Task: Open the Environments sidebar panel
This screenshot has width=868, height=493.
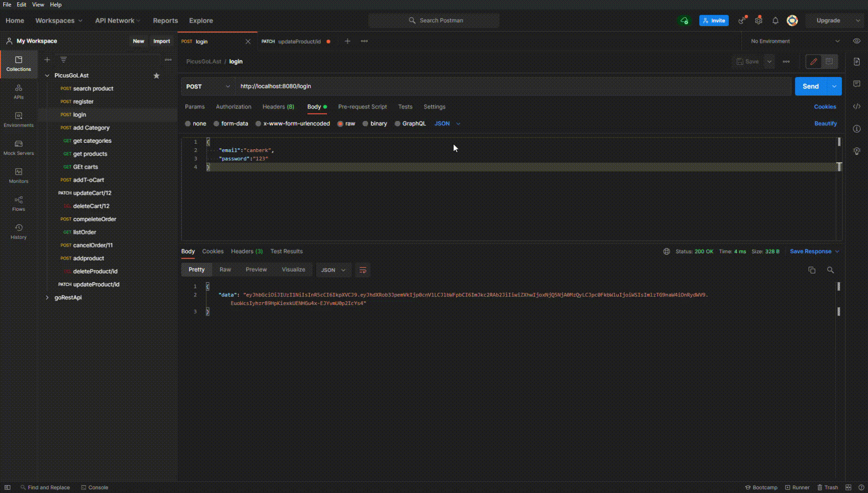Action: 19,120
